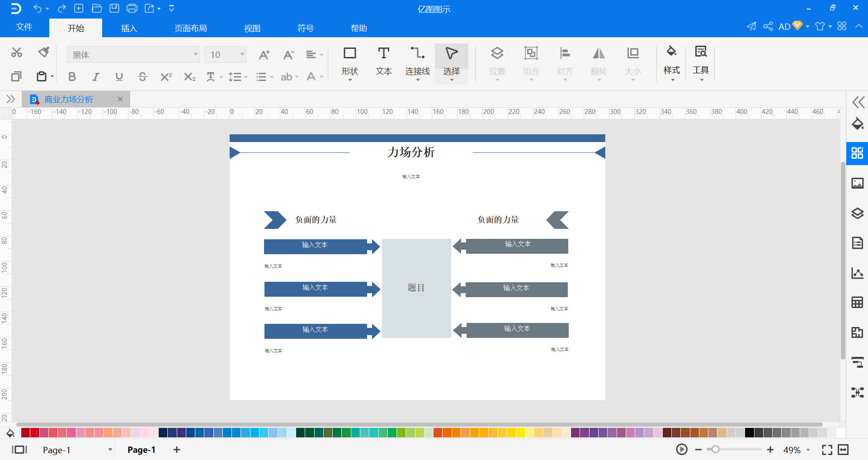868x460 pixels.
Task: Toggle fit-to-width view in status bar
Action: [x=843, y=450]
